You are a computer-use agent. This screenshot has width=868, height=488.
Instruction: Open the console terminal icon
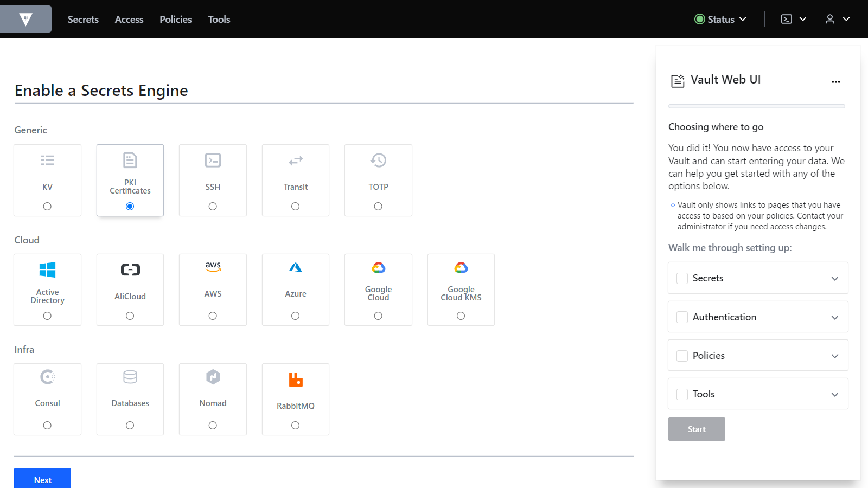pyautogui.click(x=787, y=19)
